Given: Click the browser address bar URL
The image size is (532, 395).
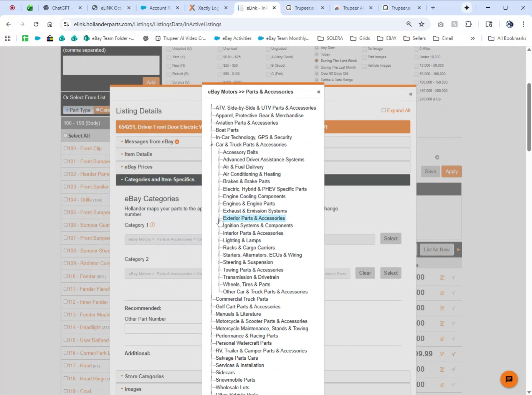Looking at the screenshot, I should (x=148, y=24).
